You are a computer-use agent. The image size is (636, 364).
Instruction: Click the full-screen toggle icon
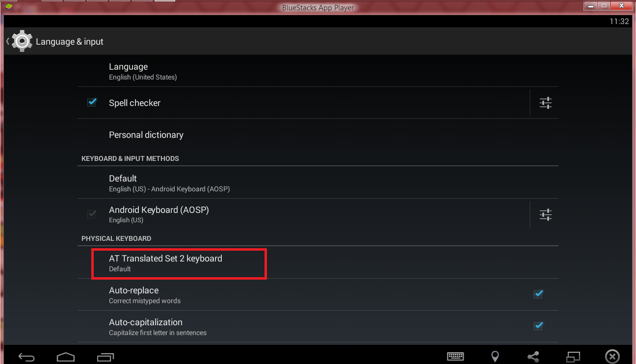[573, 357]
